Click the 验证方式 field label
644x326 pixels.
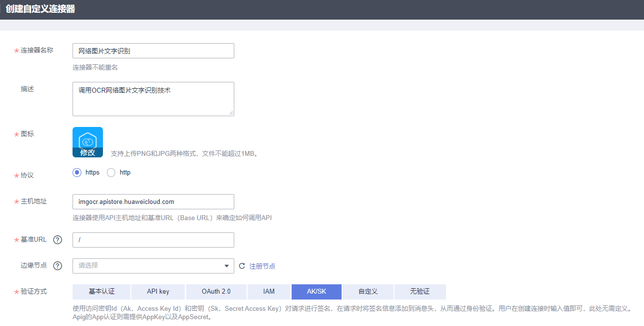[x=34, y=291]
